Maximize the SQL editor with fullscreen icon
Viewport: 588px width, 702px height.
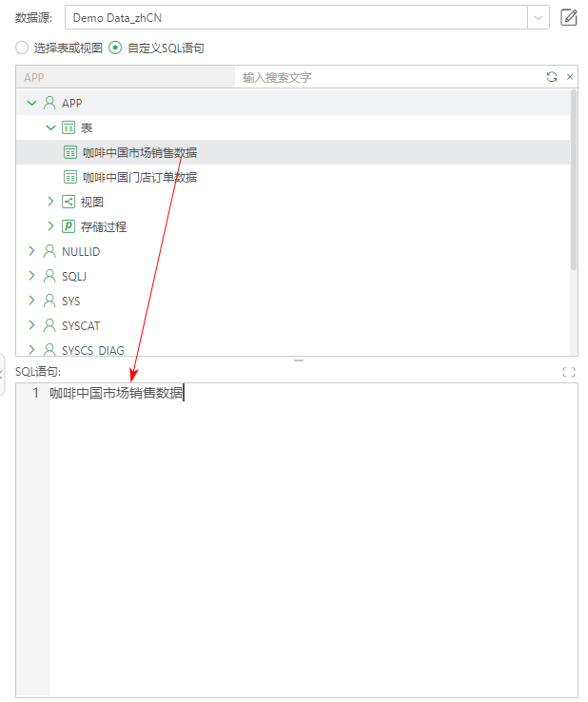[569, 372]
